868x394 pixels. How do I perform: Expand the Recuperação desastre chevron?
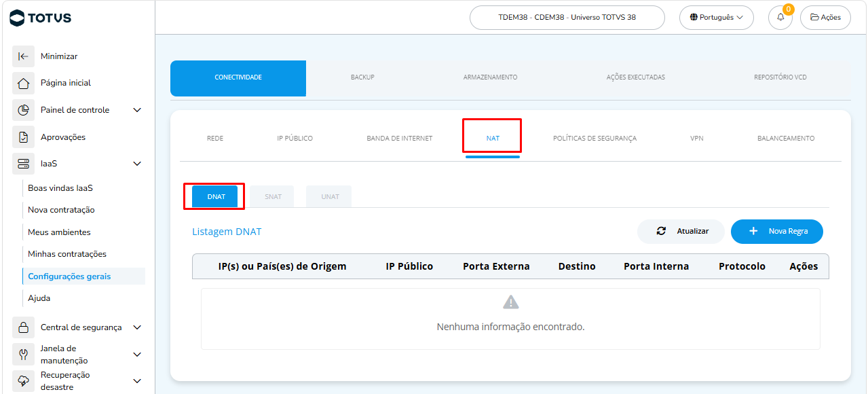137,381
